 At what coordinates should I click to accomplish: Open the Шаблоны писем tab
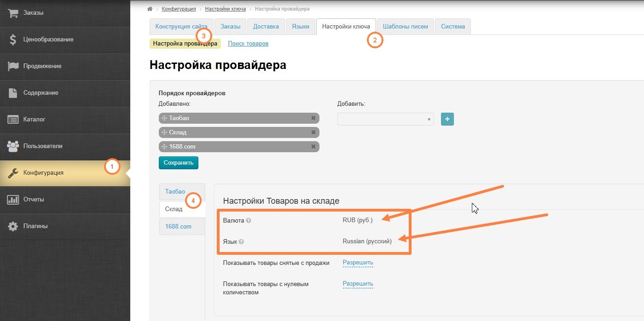405,27
